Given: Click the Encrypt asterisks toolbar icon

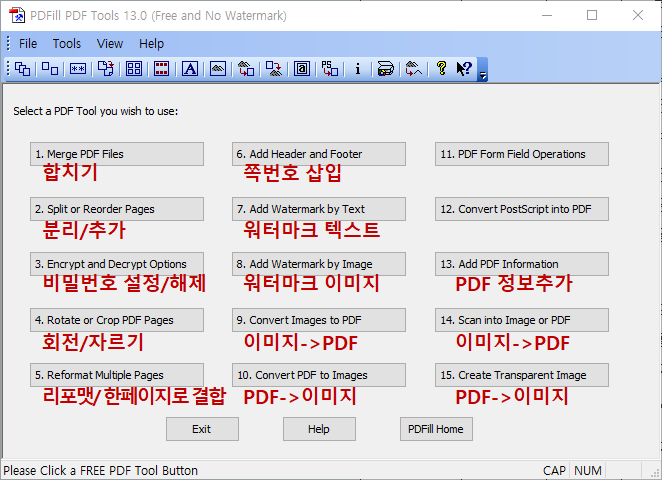Looking at the screenshot, I should [78, 69].
